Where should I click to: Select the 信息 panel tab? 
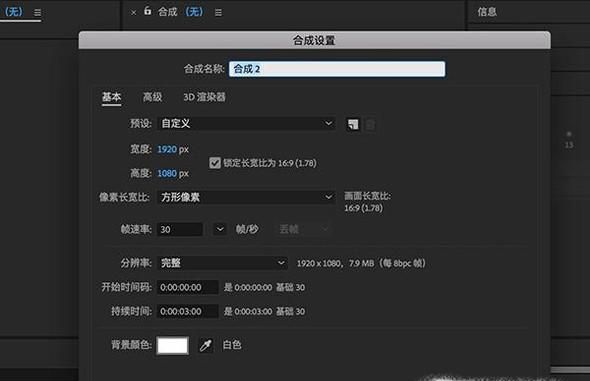[487, 12]
